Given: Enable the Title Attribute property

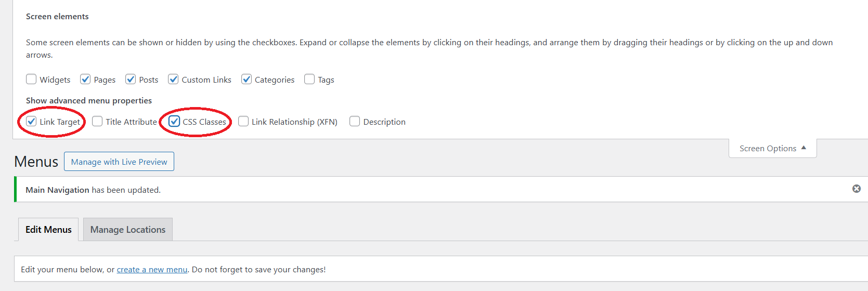Looking at the screenshot, I should pos(97,121).
